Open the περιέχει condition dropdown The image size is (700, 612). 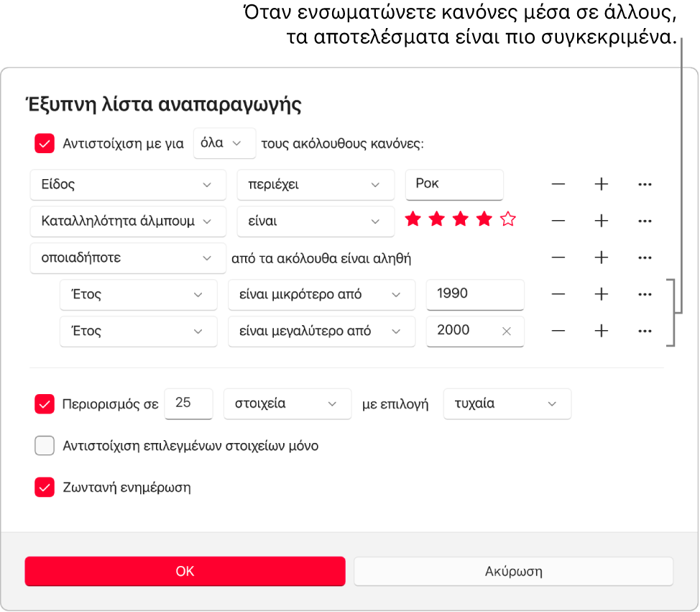316,184
